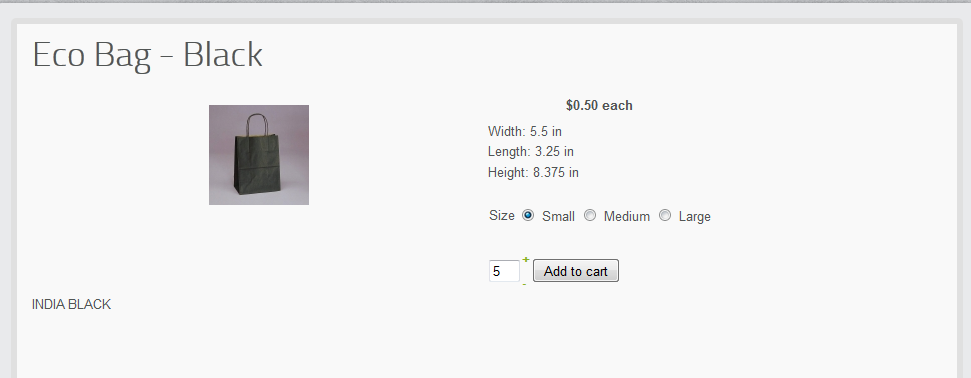
Task: Pick the Large size radio button
Action: click(664, 215)
